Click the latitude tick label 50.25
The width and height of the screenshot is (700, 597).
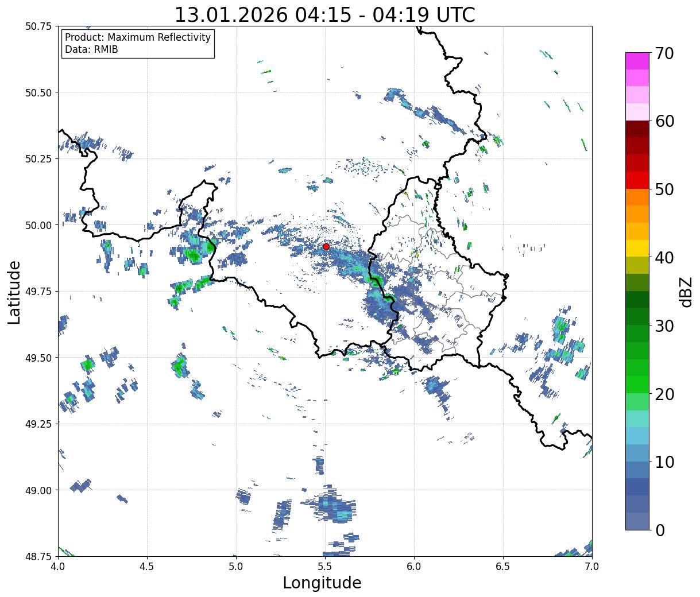[38, 159]
